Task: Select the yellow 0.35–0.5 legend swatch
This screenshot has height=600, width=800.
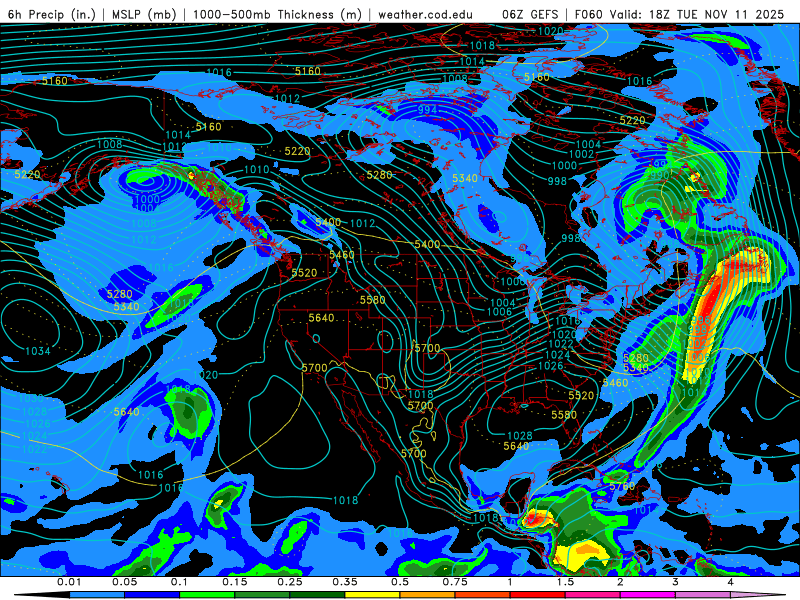Action: coord(372,595)
